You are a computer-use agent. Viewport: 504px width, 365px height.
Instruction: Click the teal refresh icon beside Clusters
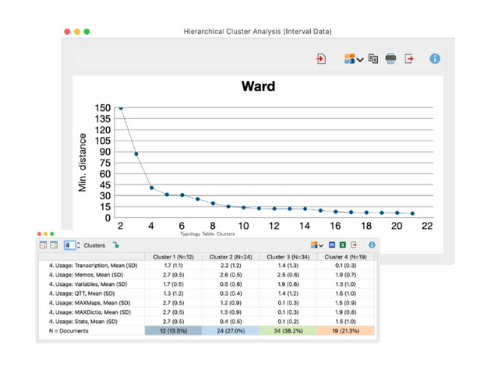(x=116, y=245)
